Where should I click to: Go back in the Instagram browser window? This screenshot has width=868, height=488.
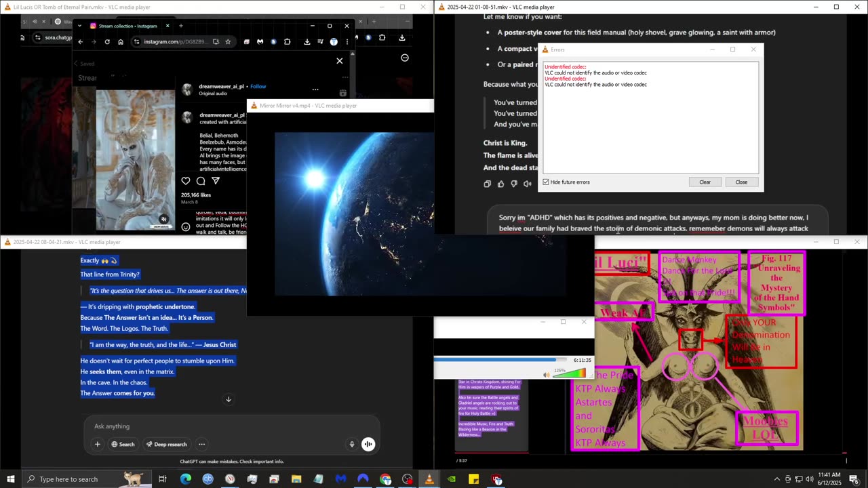tap(80, 41)
